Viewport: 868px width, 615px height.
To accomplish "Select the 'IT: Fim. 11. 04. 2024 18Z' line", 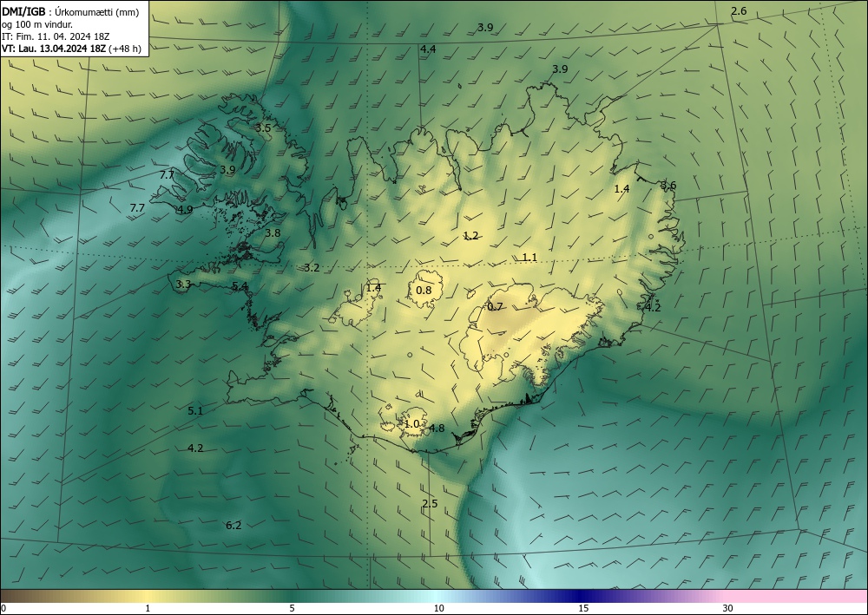I will 56,36.
